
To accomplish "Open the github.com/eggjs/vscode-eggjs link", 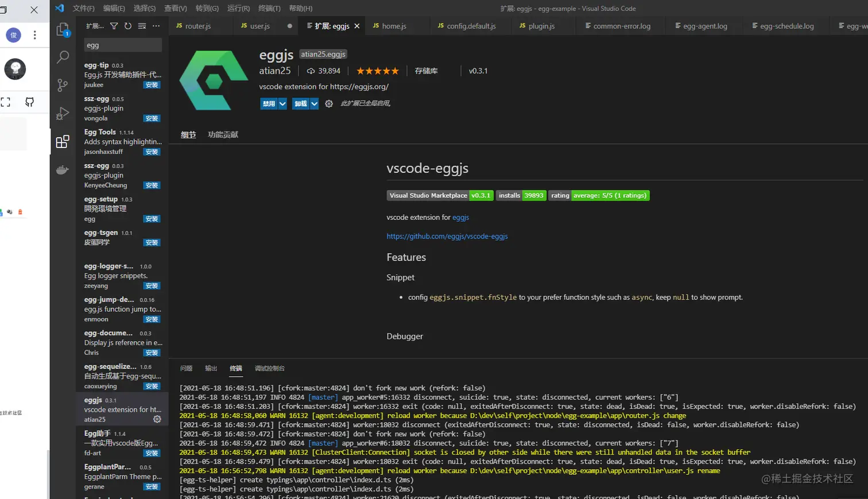I will pos(447,237).
